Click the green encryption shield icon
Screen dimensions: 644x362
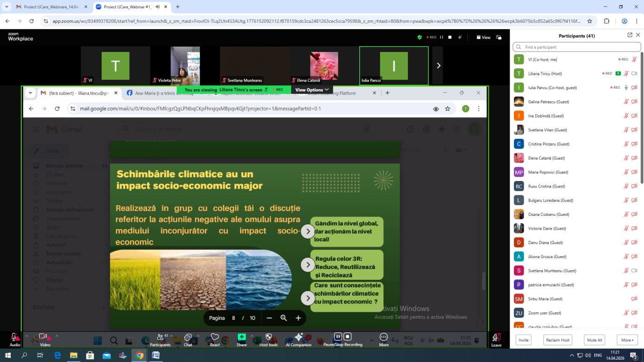[x=420, y=37]
